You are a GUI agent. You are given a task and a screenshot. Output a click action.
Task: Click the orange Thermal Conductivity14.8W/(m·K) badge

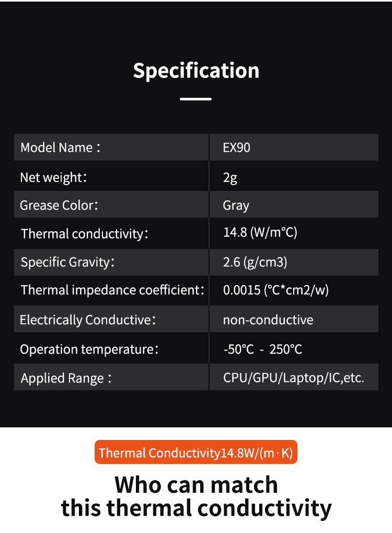(196, 452)
